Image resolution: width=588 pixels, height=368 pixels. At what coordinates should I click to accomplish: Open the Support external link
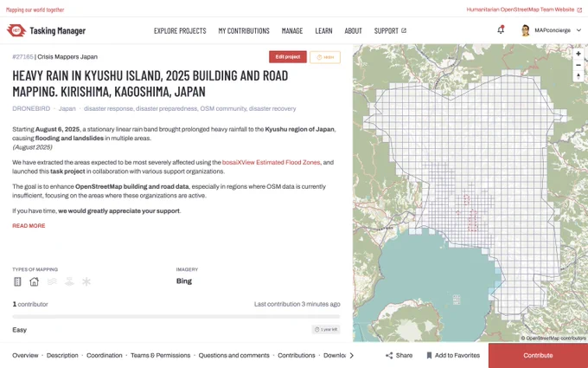(x=390, y=31)
